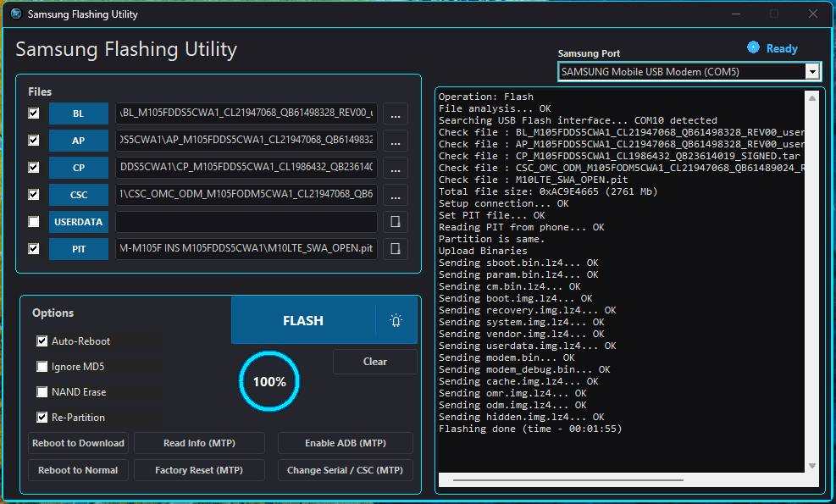Browse for AP file with ellipsis button
The width and height of the screenshot is (836, 504).
click(x=395, y=141)
